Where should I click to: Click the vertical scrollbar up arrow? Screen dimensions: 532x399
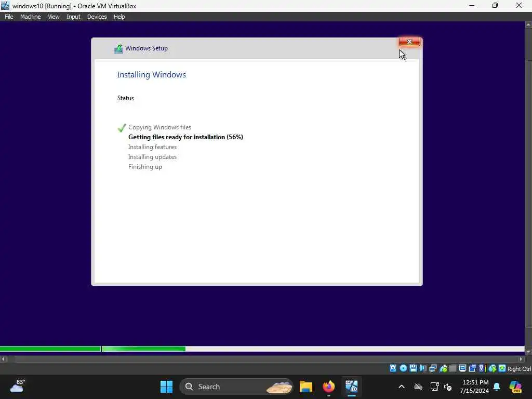[x=528, y=24]
